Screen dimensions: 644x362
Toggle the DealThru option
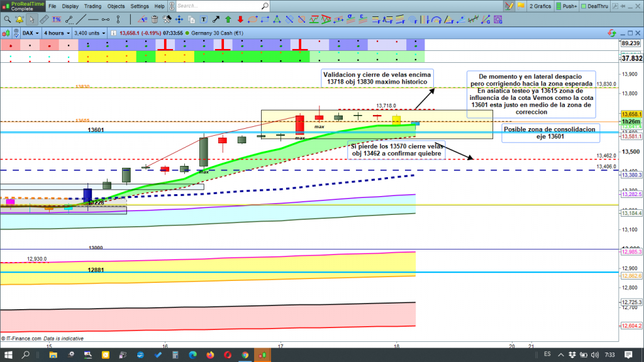click(x=599, y=6)
